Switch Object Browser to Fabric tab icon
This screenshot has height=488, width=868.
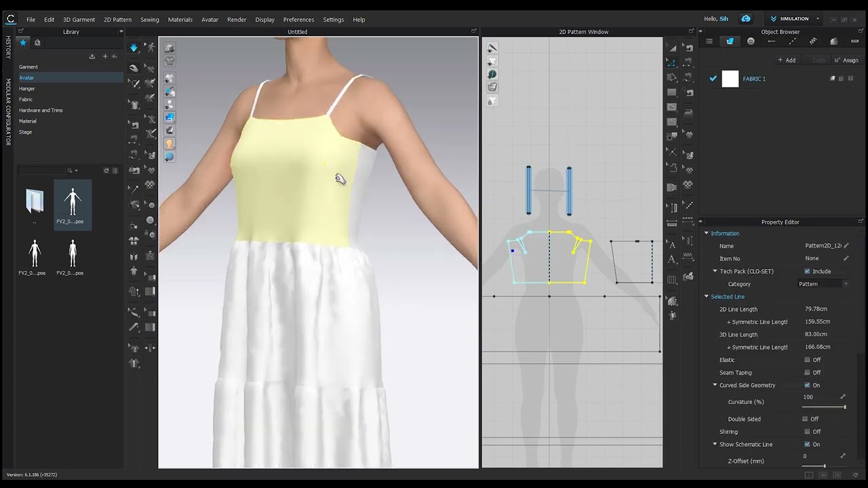[x=730, y=41]
